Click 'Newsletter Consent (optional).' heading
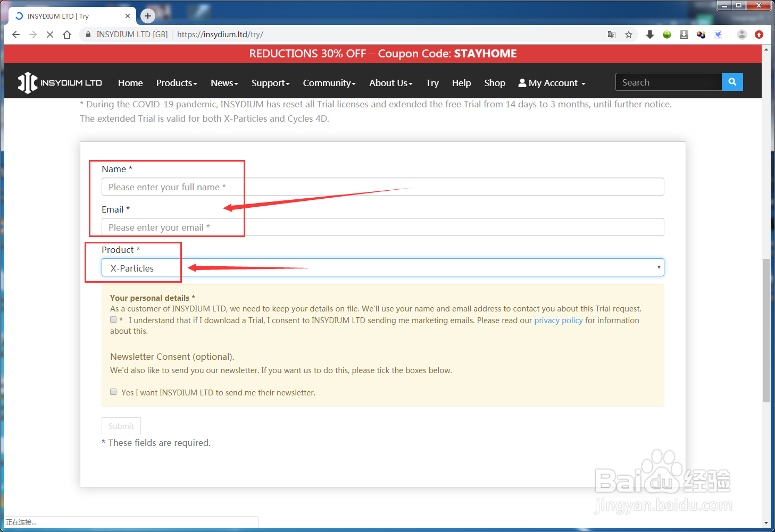Viewport: 775px width, 532px height. click(172, 357)
